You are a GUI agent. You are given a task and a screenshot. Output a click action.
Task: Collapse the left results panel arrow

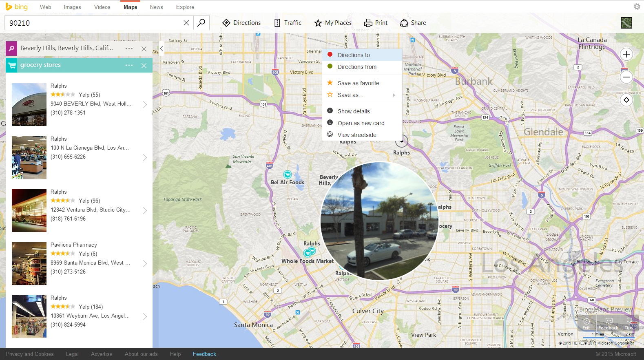coord(162,49)
